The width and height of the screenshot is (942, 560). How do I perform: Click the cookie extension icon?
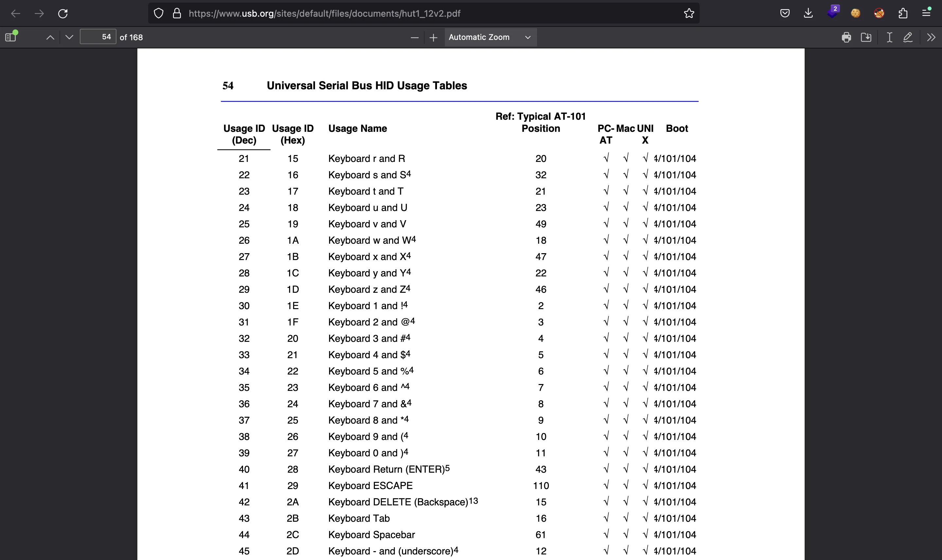coord(856,14)
